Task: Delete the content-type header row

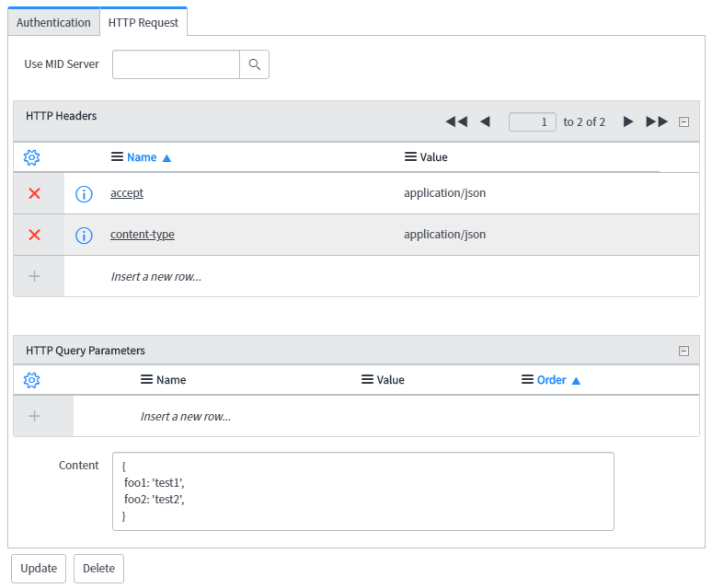Action: coord(35,235)
